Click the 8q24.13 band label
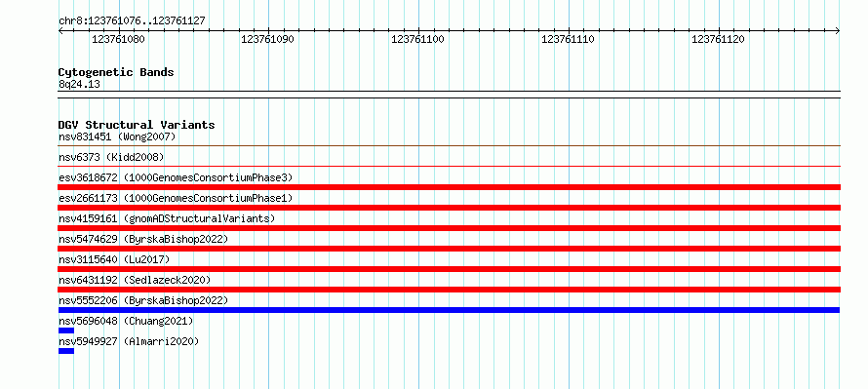The height and width of the screenshot is (389, 868). [79, 85]
